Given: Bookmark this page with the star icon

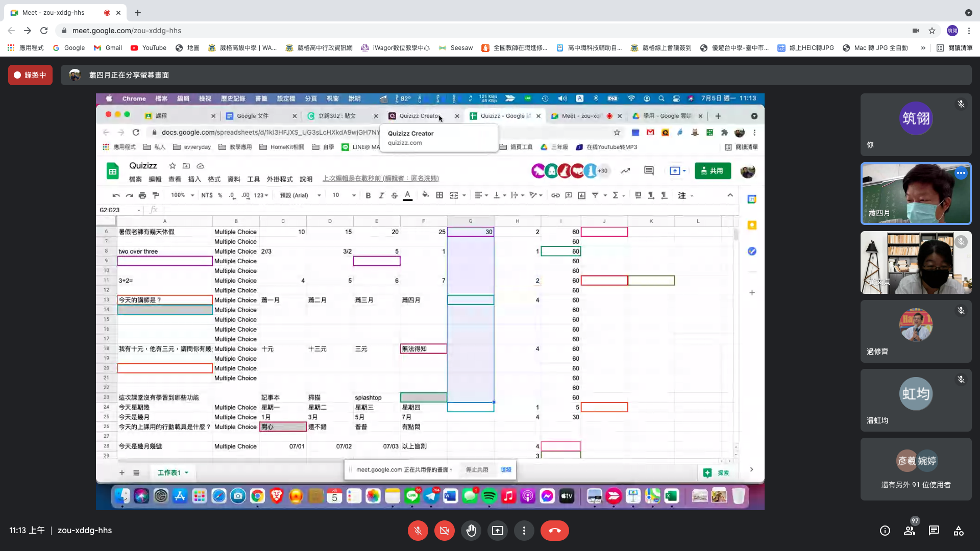Looking at the screenshot, I should coord(932,31).
